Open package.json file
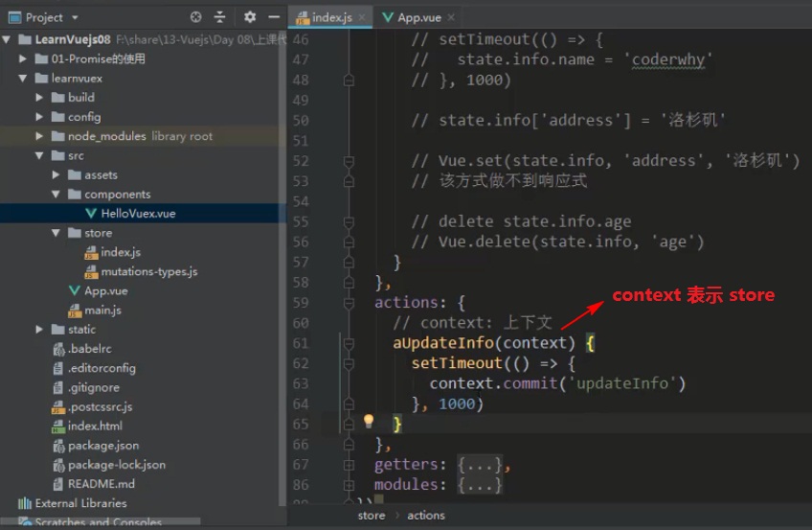The height and width of the screenshot is (530, 812). coord(103,446)
